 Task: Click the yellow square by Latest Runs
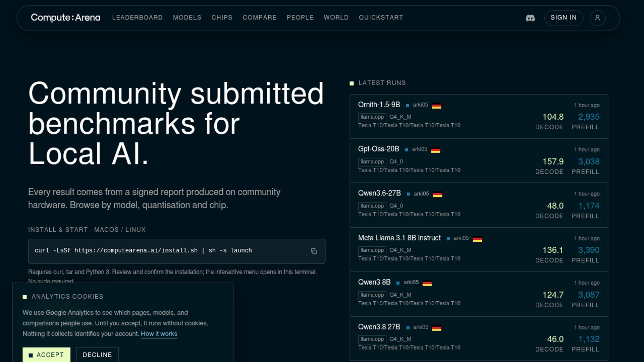pyautogui.click(x=352, y=83)
